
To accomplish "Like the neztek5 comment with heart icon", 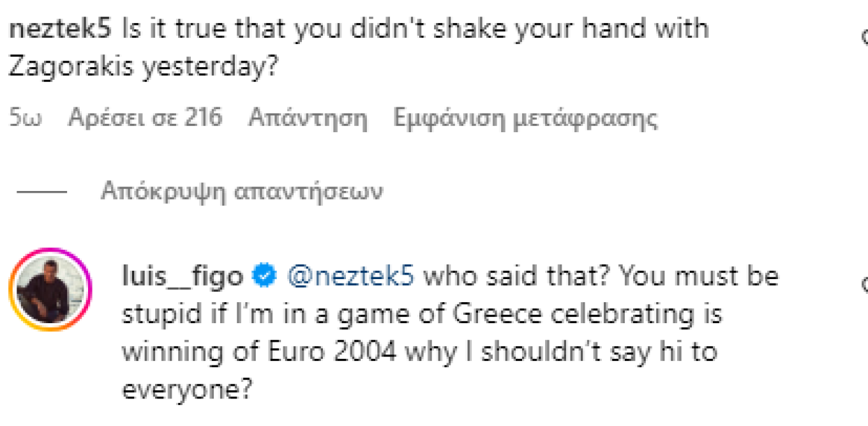I will click(x=864, y=37).
